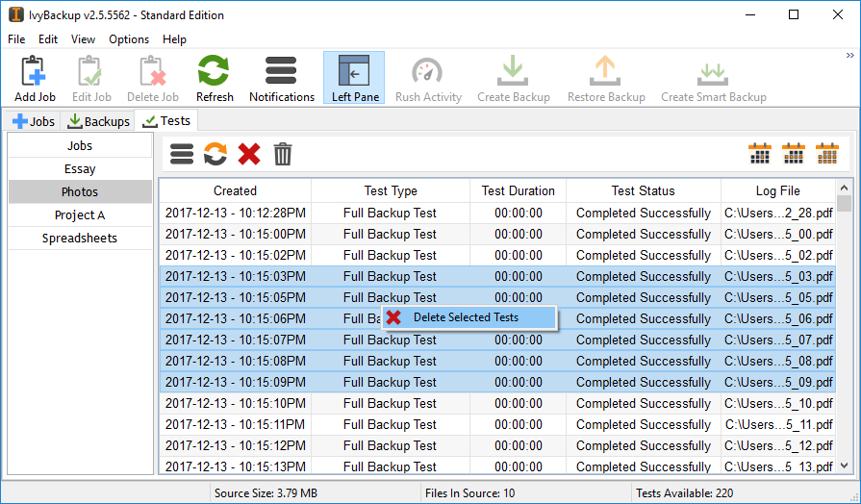Click the first orange calendar filter icon
Screen dimensions: 861x504
760,154
